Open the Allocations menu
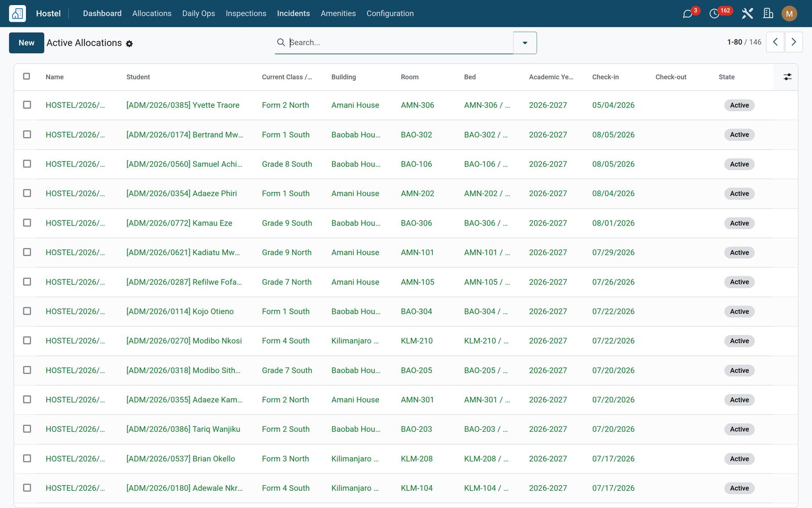812x508 pixels. click(x=152, y=13)
